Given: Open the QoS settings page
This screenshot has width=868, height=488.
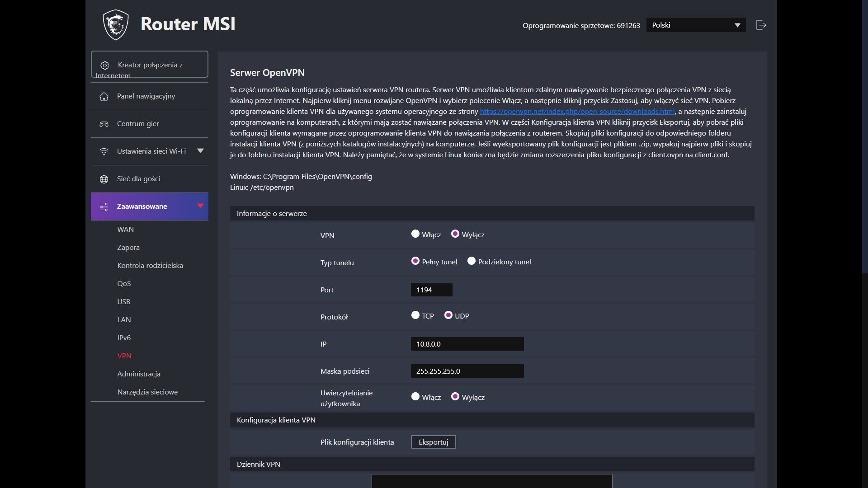Looking at the screenshot, I should 124,284.
